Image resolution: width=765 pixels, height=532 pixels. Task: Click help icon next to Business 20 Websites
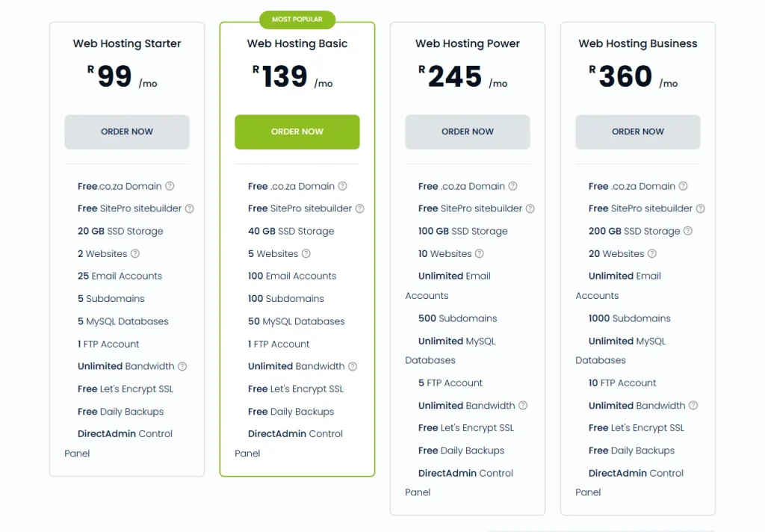point(652,254)
